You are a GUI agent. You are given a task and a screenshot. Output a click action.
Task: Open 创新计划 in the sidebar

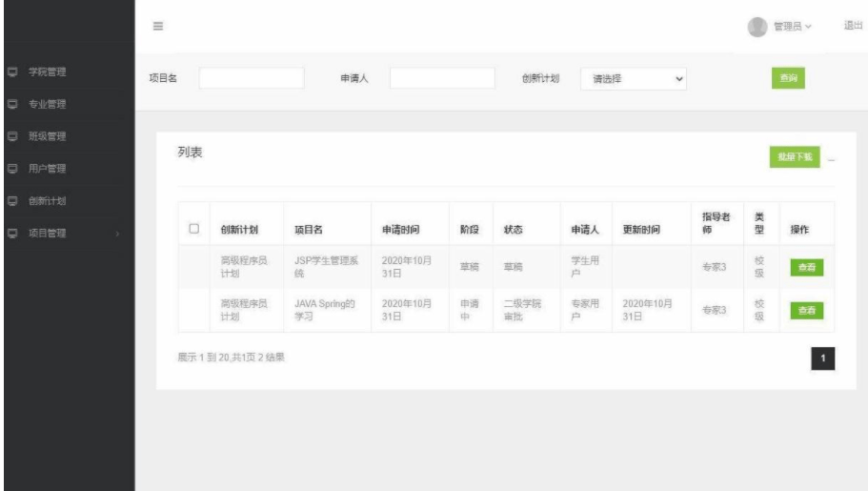click(47, 201)
